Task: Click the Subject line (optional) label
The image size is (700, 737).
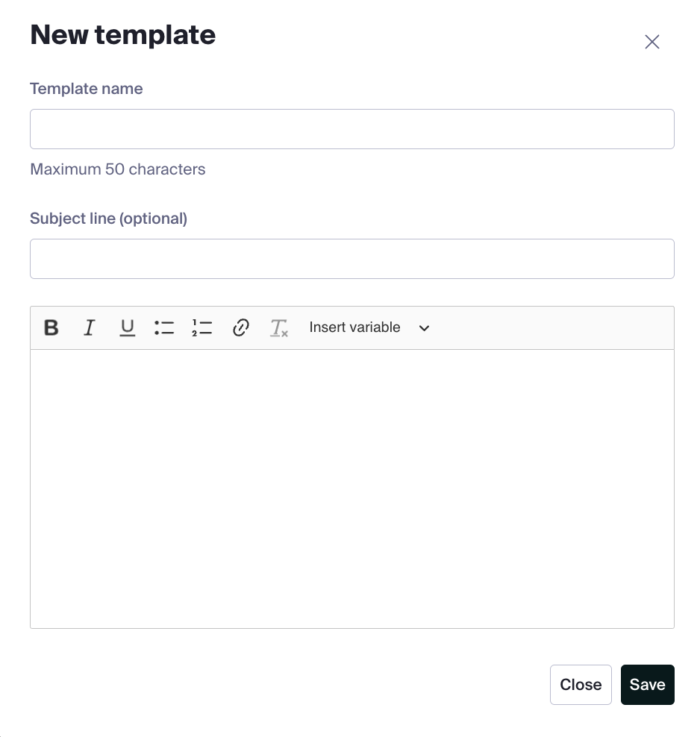Action: (109, 219)
